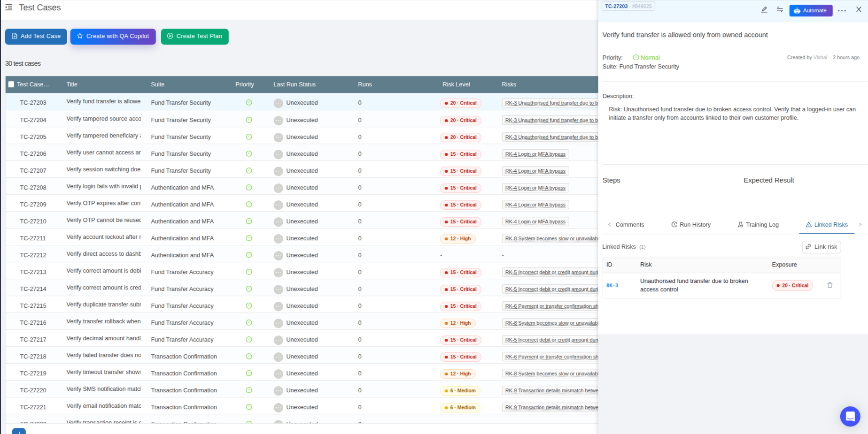Select the header checkbox for all test cases
Image resolution: width=868 pixels, height=434 pixels.
[11, 84]
